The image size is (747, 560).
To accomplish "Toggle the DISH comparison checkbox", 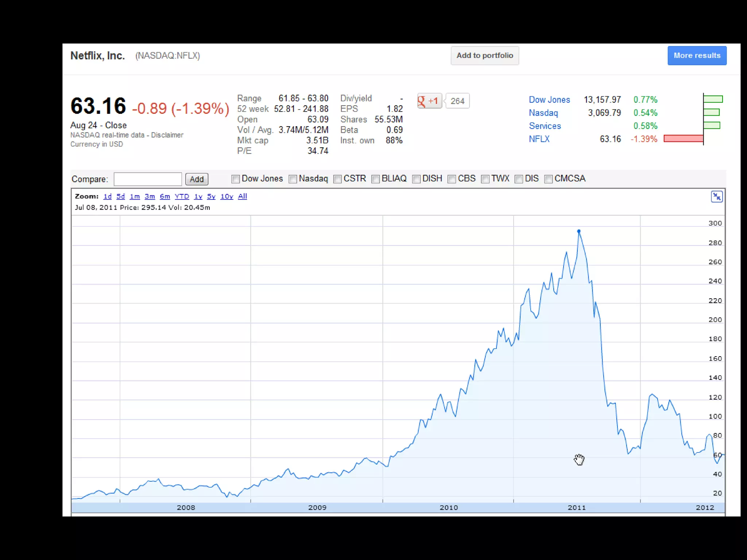I will coord(416,179).
